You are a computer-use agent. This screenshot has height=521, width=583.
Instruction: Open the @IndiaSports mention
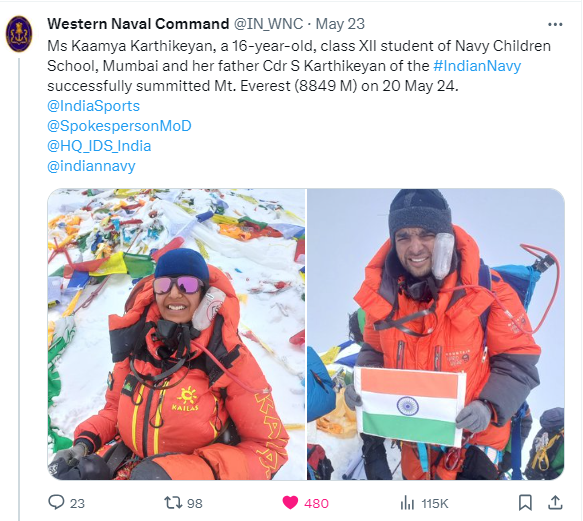(93, 106)
